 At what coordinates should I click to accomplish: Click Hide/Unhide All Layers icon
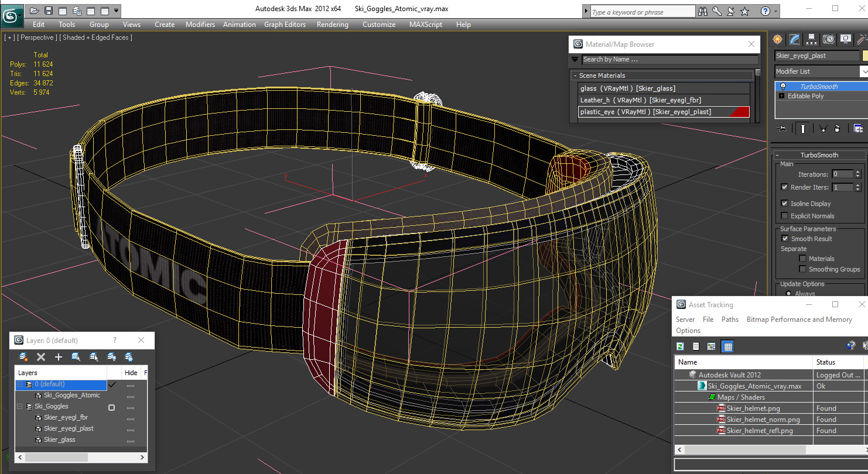tap(111, 356)
